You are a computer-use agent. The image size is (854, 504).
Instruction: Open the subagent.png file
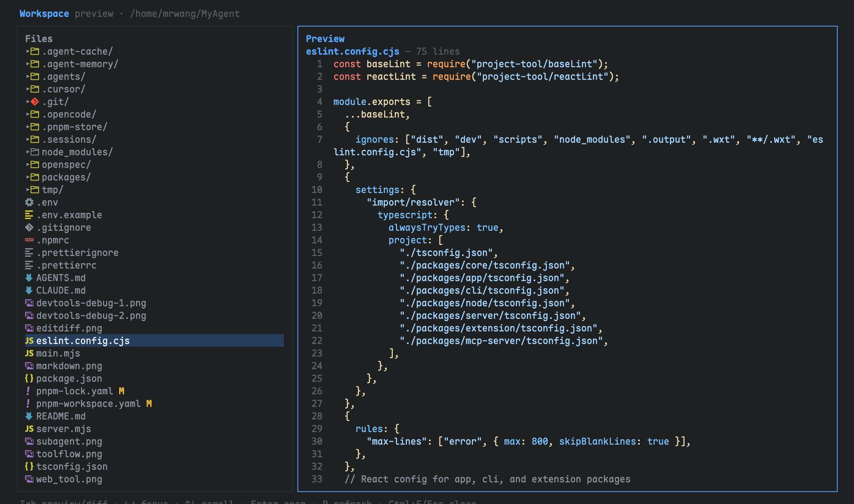[69, 441]
